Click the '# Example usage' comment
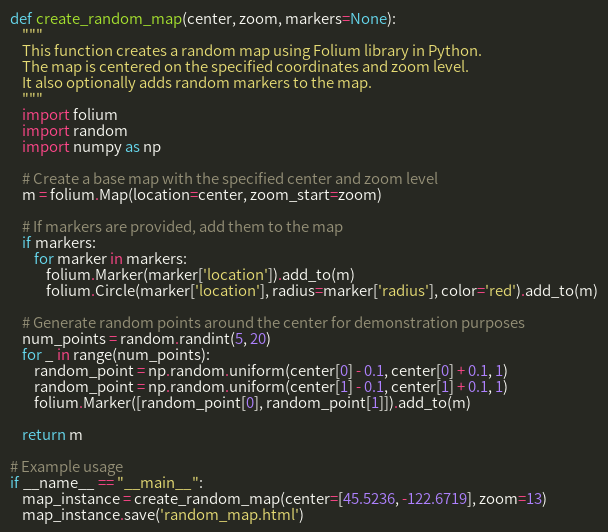608x532 pixels. point(67,467)
